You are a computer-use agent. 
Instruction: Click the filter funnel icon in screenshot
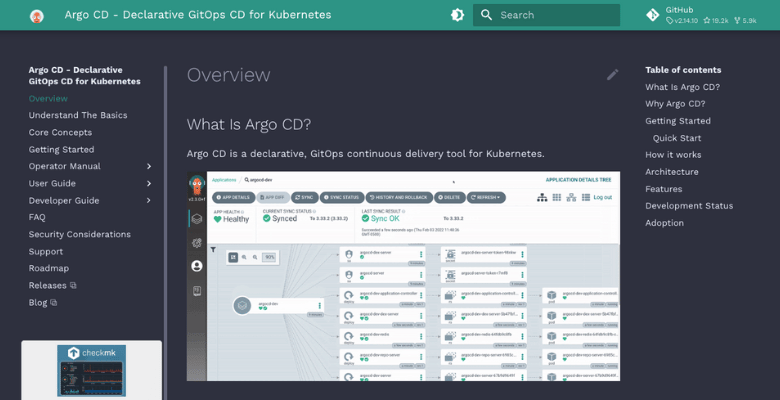click(213, 250)
